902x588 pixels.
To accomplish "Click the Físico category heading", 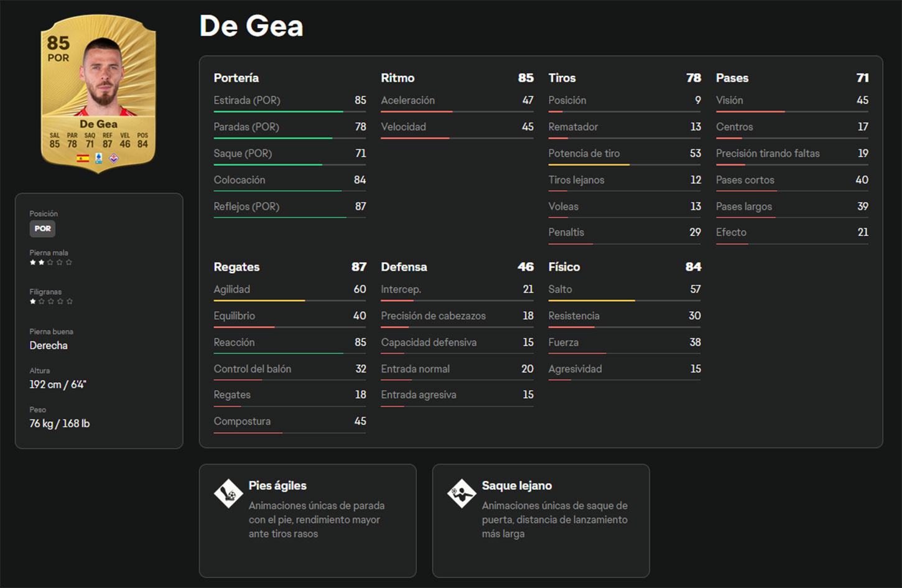I will pos(564,267).
